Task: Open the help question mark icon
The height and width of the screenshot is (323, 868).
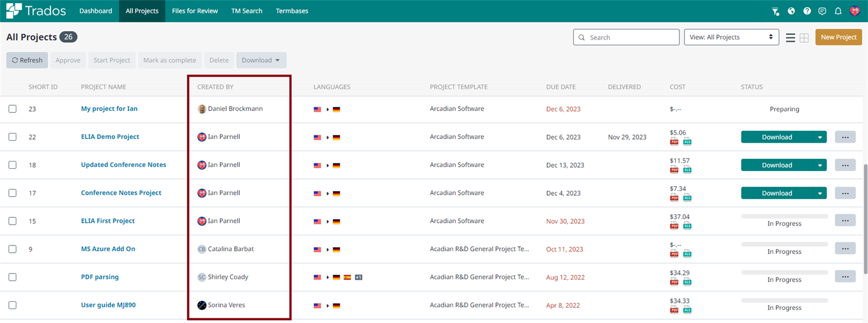Action: [807, 11]
